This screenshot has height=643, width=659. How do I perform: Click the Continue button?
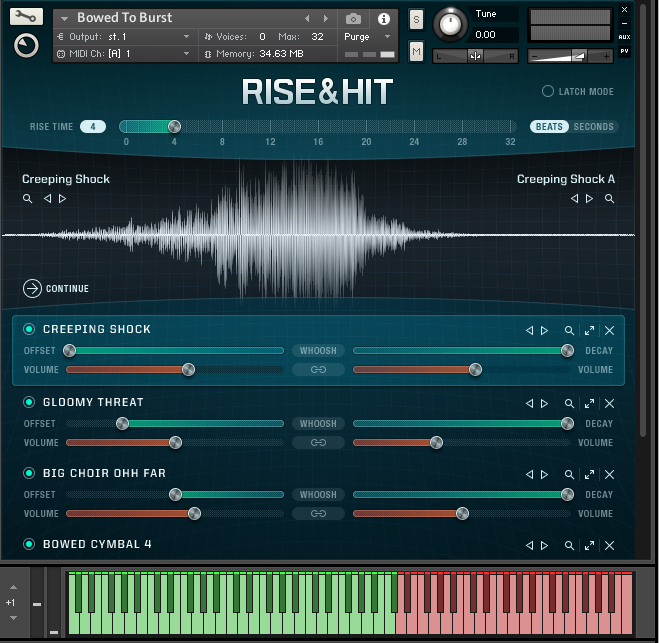56,289
